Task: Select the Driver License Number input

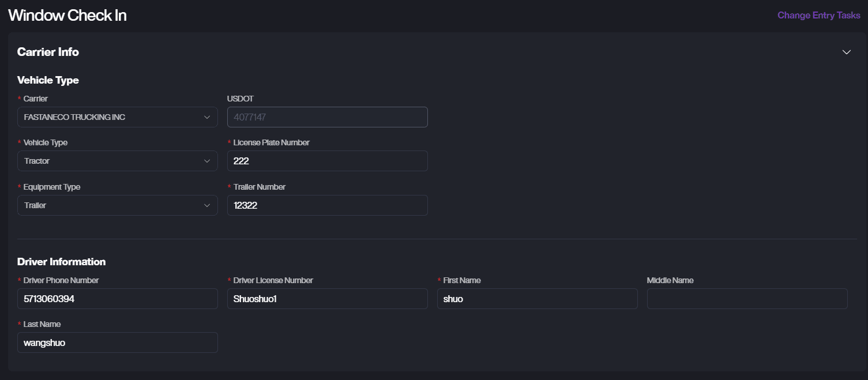Action: [327, 299]
